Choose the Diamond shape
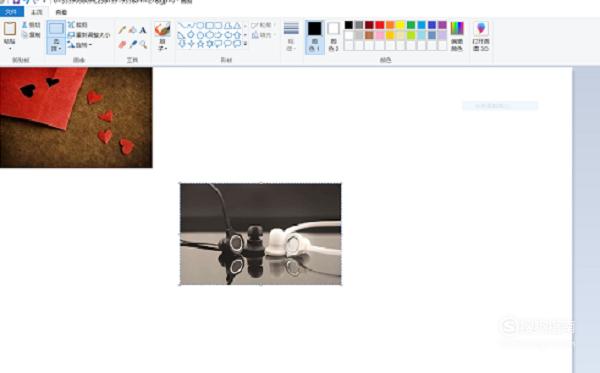This screenshot has height=373, width=600. click(x=191, y=35)
